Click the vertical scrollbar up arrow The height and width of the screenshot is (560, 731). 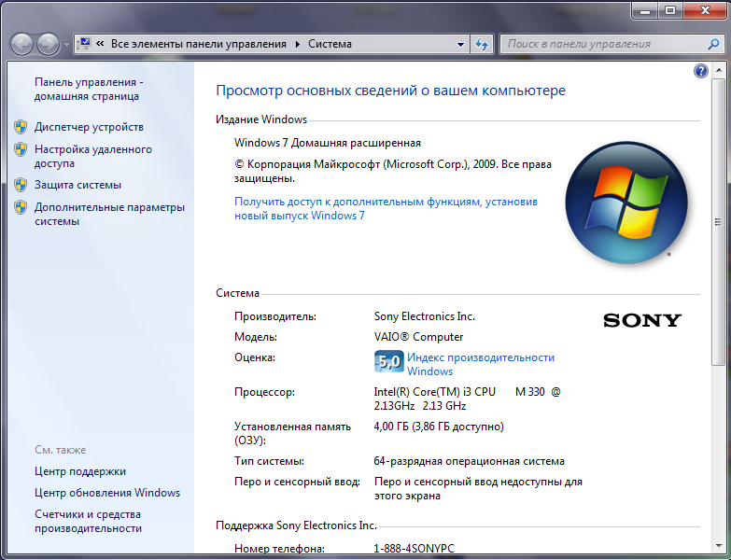(x=719, y=71)
